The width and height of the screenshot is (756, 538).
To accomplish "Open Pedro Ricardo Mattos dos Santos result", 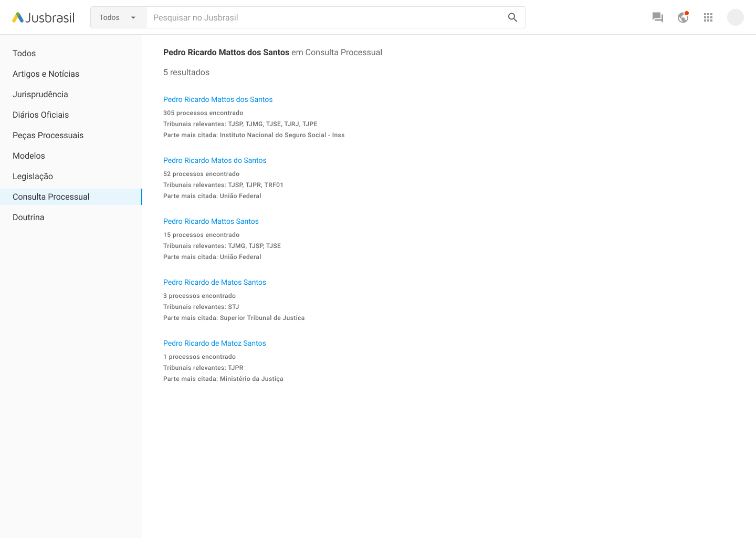I will (x=218, y=99).
